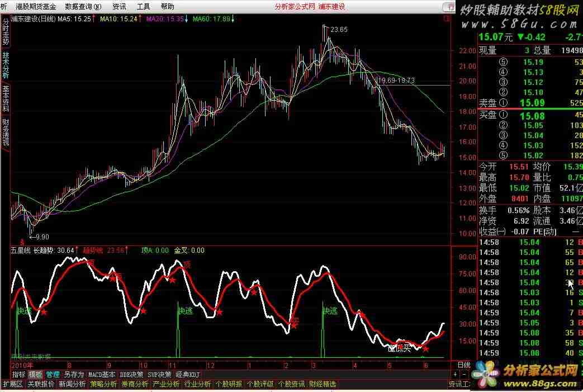The height and width of the screenshot is (392, 583).
Task: Click the 浦东建设(日线) chart title
Action: click(33, 18)
